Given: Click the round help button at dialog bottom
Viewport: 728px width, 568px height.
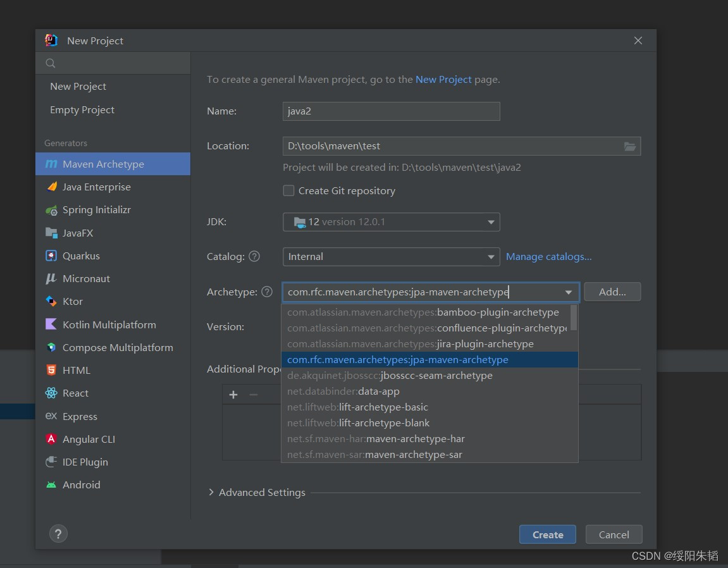Looking at the screenshot, I should (x=58, y=534).
